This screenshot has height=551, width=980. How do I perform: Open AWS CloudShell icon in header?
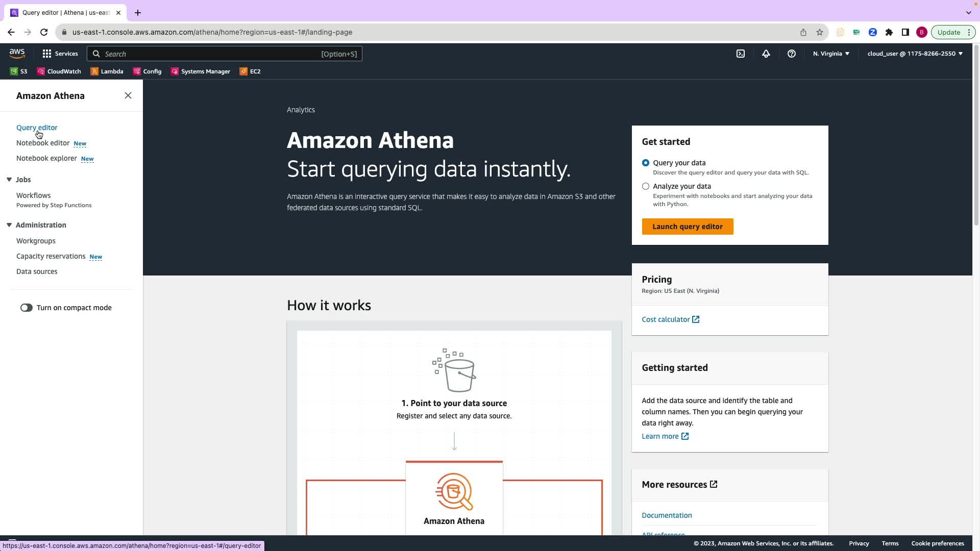click(x=740, y=54)
